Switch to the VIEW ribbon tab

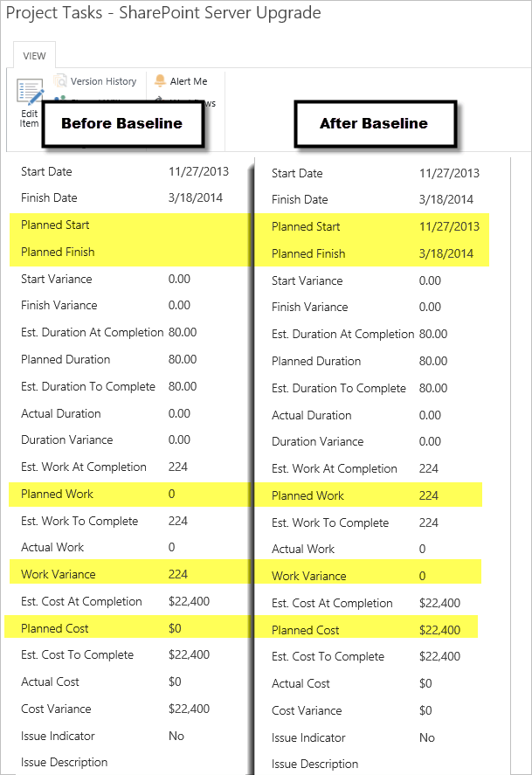click(x=35, y=55)
